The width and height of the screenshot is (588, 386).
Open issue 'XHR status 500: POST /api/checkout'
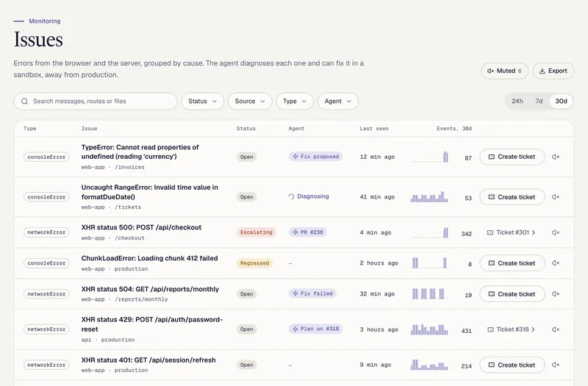tap(141, 227)
